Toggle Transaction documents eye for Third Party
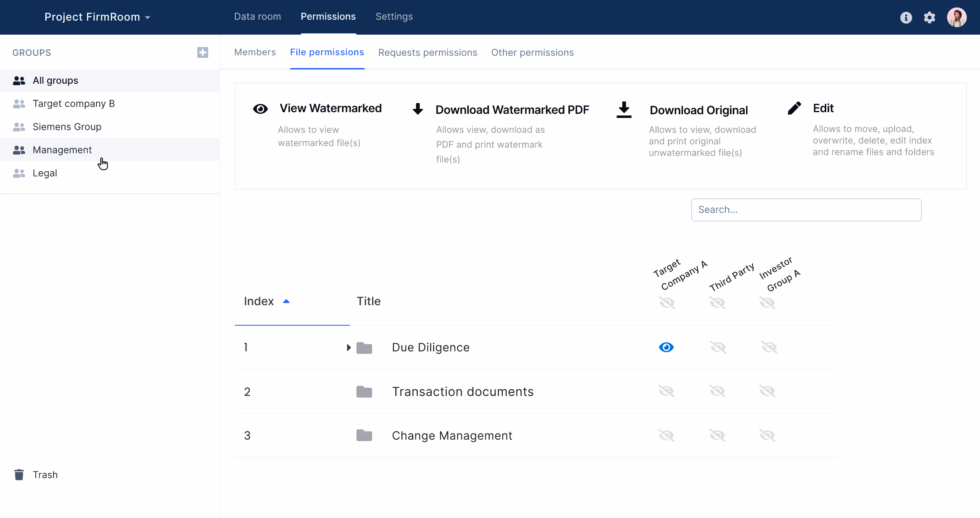 tap(717, 391)
